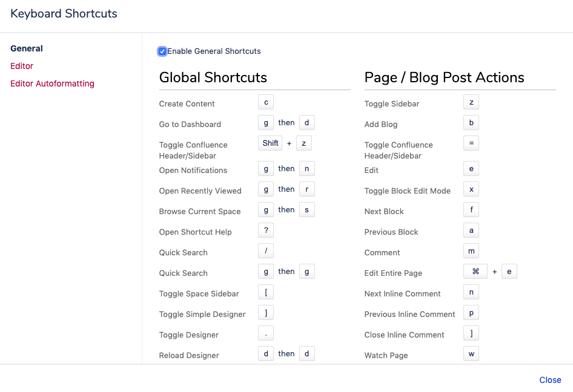573x392 pixels.
Task: Close the Keyboard Shortcuts dialog
Action: click(550, 380)
